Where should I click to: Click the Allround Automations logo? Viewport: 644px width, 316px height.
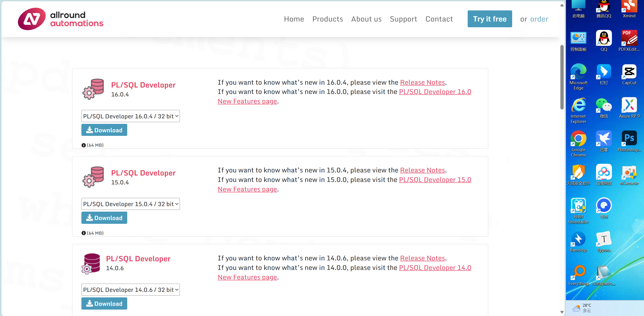point(60,19)
